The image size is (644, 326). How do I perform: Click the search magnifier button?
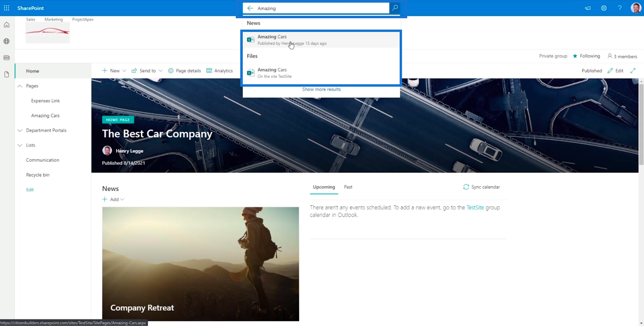395,8
